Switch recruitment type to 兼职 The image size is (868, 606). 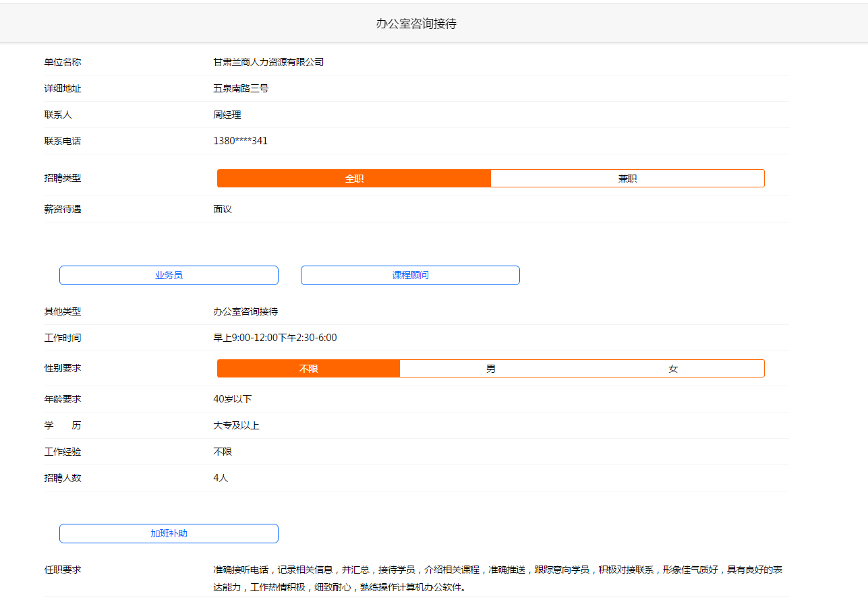(x=627, y=179)
